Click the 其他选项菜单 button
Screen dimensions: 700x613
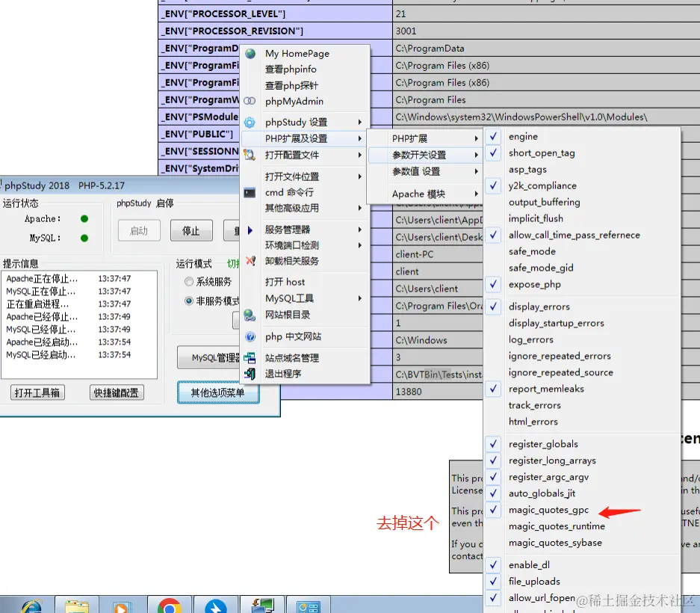[218, 392]
